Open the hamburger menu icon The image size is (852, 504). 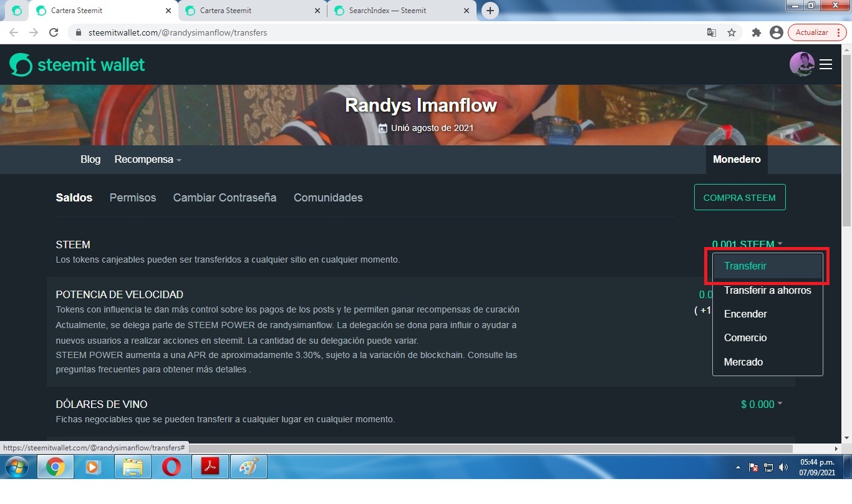pyautogui.click(x=826, y=64)
